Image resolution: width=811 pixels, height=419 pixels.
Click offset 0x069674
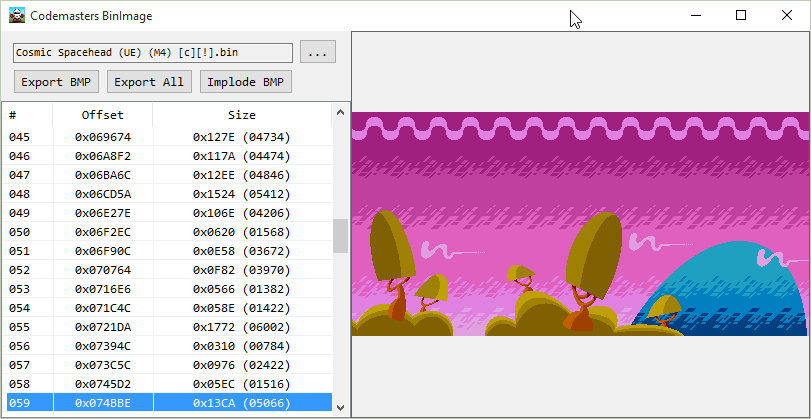102,137
